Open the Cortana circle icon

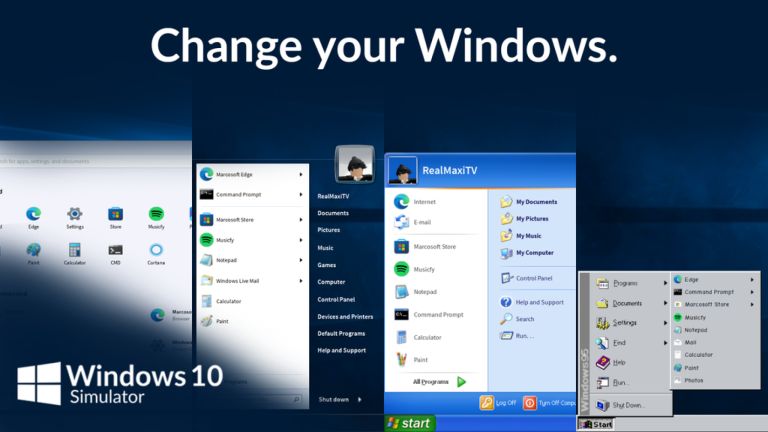156,250
